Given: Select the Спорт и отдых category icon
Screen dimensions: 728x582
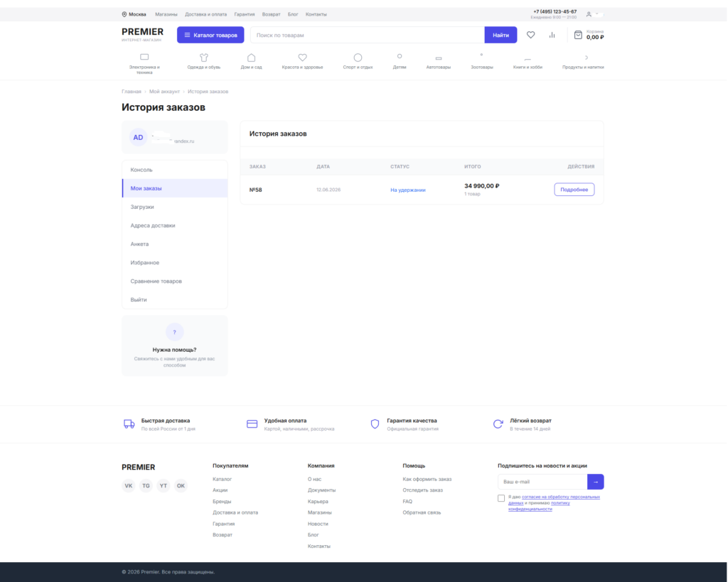Looking at the screenshot, I should tap(358, 58).
